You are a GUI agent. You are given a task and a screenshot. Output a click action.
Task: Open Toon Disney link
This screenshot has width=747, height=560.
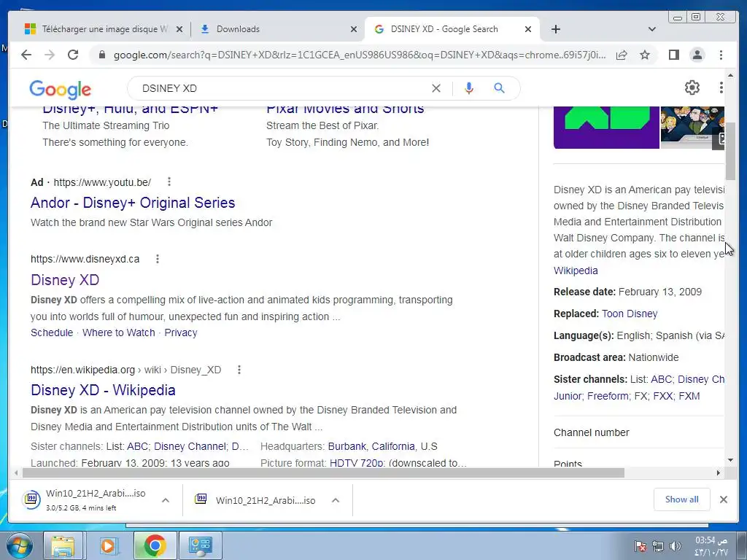(630, 314)
